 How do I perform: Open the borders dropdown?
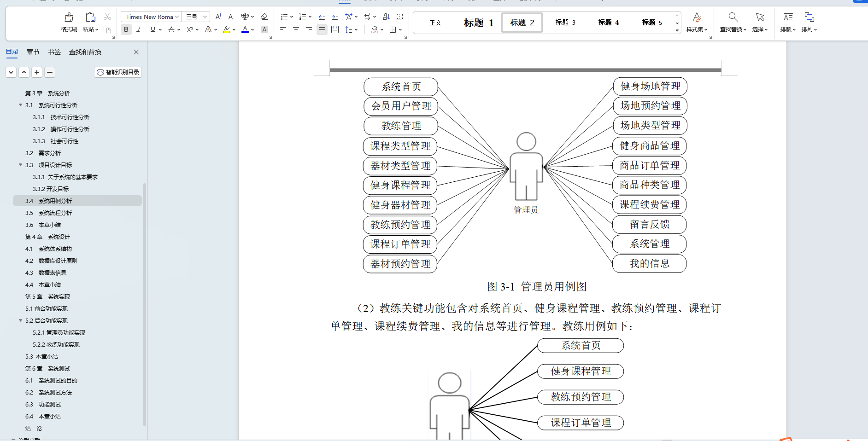(400, 29)
